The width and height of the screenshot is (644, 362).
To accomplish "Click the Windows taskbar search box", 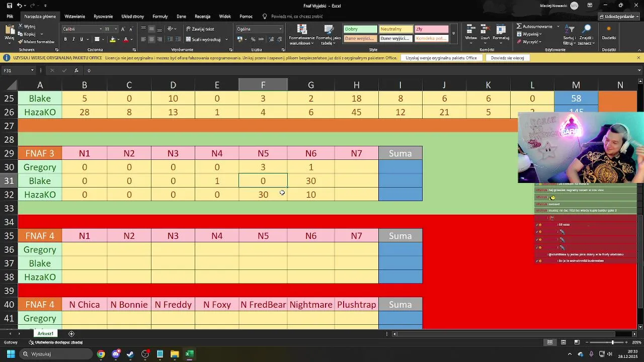I will click(55, 354).
